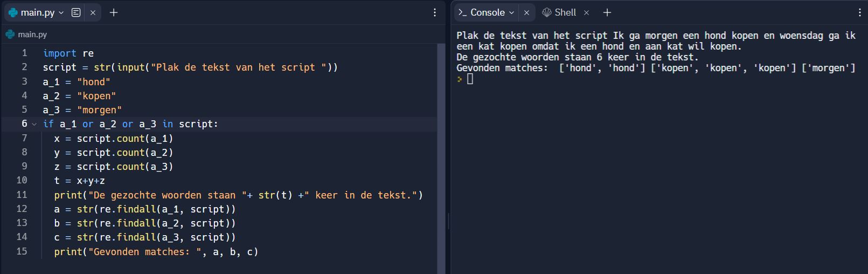Select the Console tab

[x=487, y=12]
